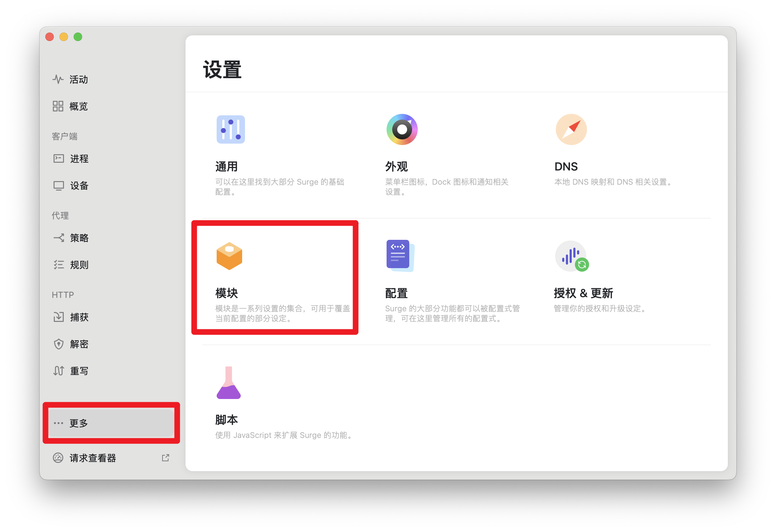Viewport: 776px width, 532px height.
Task: Open 策略 policy sidebar item
Action: point(79,238)
